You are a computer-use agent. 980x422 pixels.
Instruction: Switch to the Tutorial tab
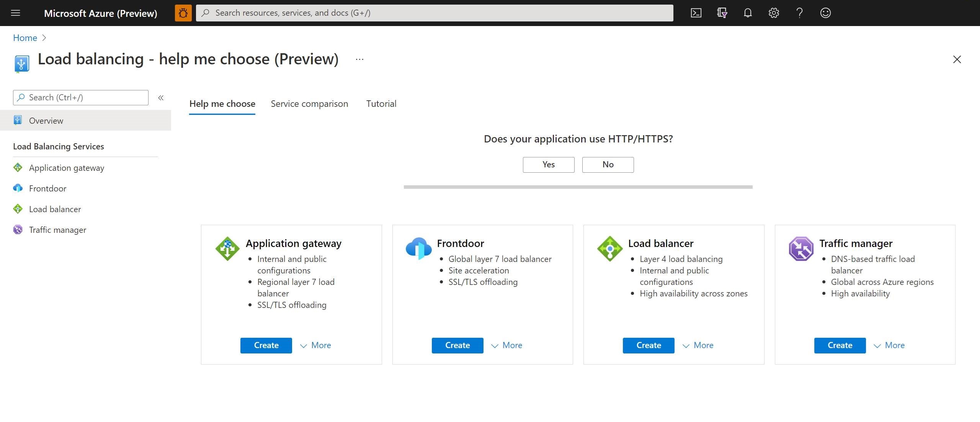(x=381, y=104)
